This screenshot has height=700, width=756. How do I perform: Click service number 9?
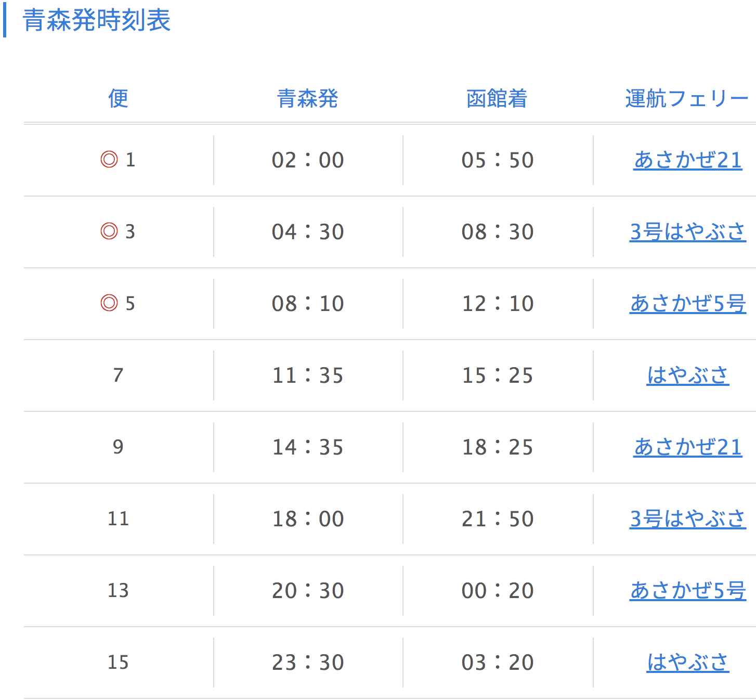[x=118, y=447]
